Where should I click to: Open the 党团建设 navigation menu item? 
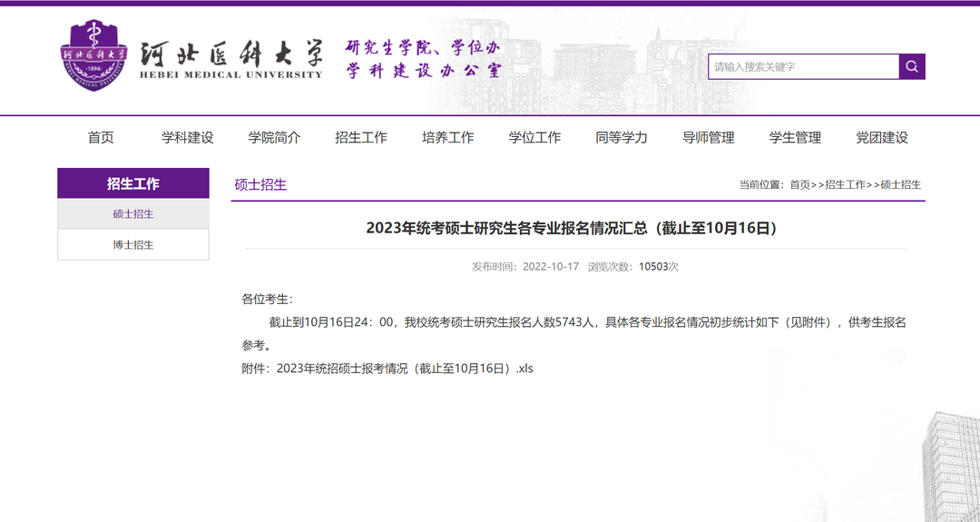click(882, 137)
